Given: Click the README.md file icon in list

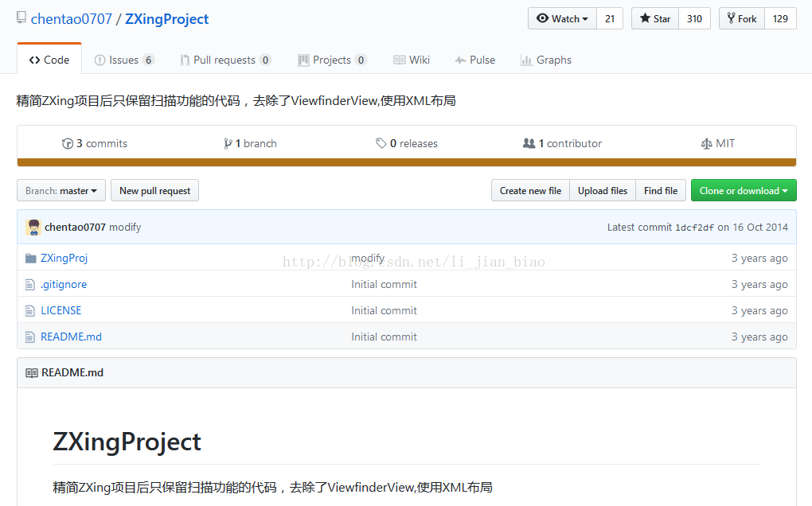Looking at the screenshot, I should (30, 337).
